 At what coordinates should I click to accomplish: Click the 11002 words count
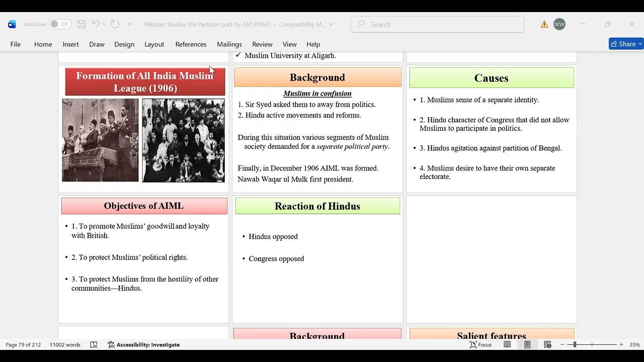coord(65,344)
